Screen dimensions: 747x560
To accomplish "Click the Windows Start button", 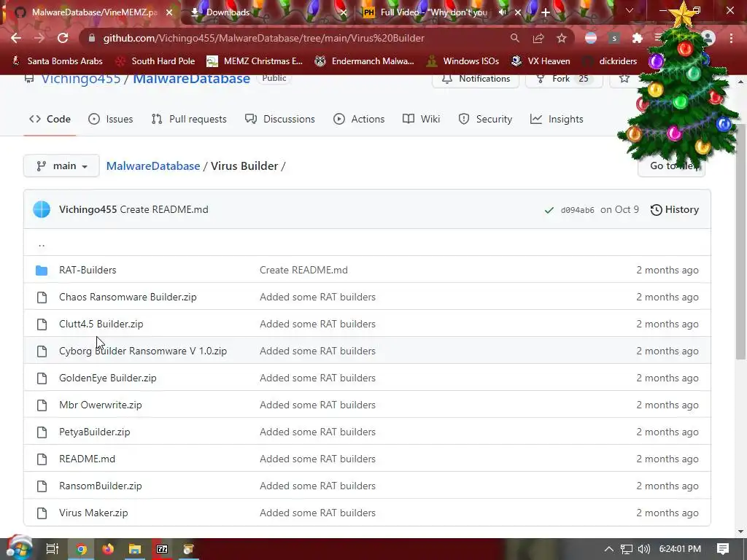I will tap(19, 549).
